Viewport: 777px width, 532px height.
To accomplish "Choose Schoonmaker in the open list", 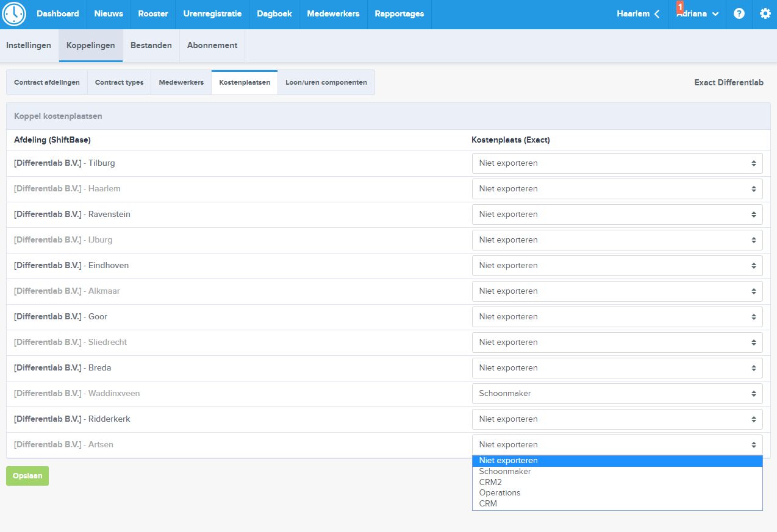I will click(617, 472).
